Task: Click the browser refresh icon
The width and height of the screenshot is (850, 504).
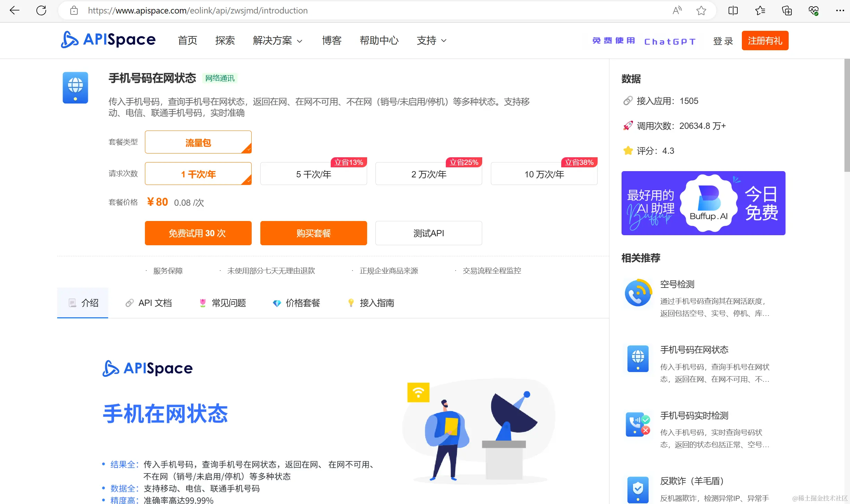Action: click(41, 10)
